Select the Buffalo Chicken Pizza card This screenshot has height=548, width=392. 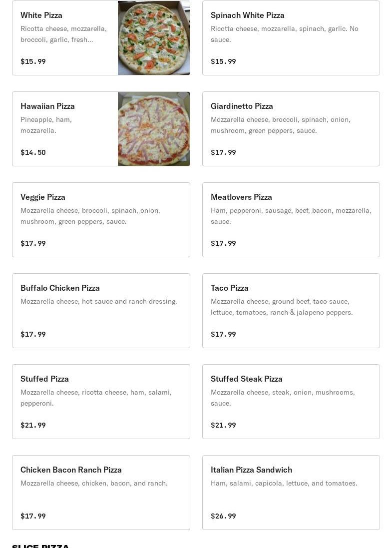pyautogui.click(x=101, y=311)
